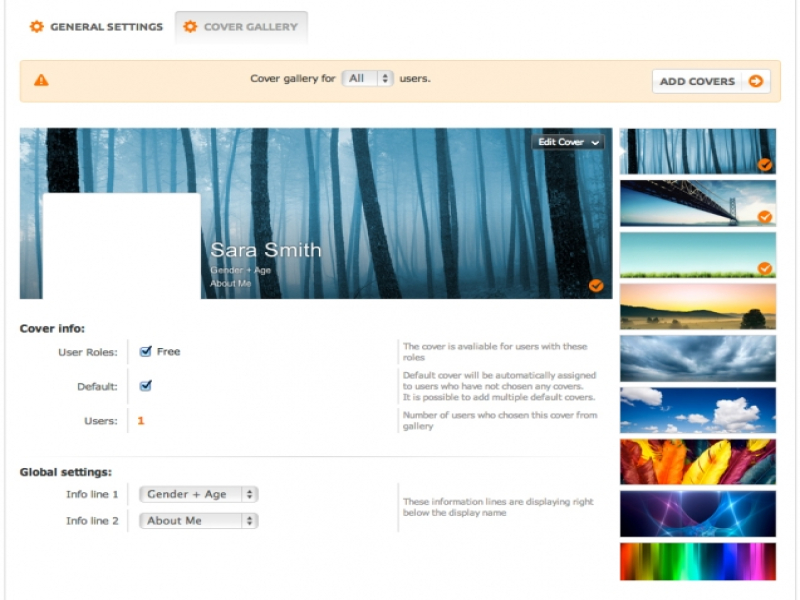Expand the Info line 2 About Me dropdown
Viewport: 800px width, 600px height.
[x=198, y=521]
